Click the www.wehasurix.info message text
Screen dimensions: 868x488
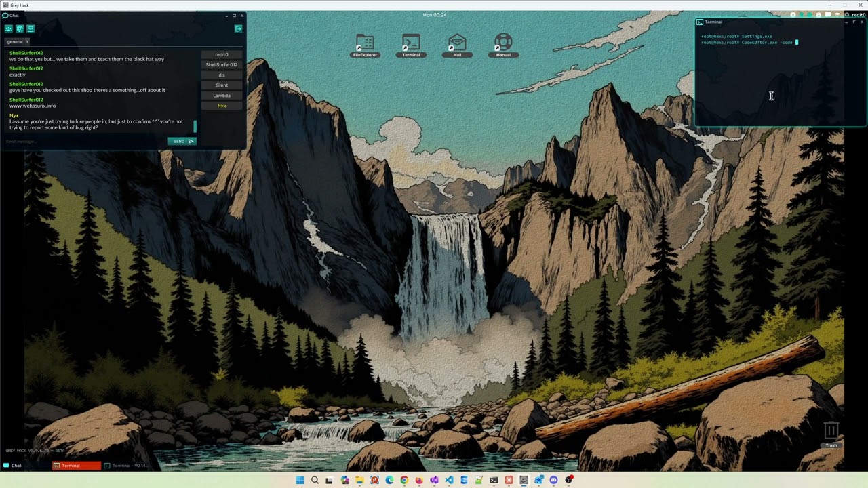(x=33, y=106)
